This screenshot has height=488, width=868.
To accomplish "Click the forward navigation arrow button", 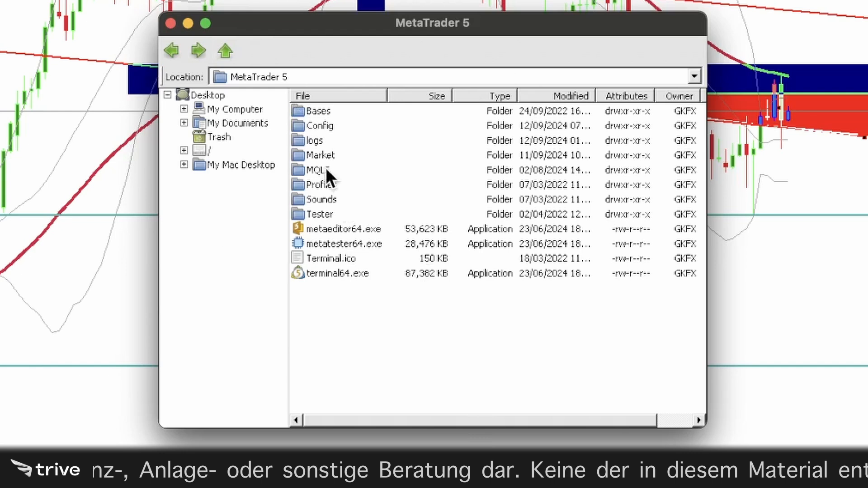I will pyautogui.click(x=198, y=50).
